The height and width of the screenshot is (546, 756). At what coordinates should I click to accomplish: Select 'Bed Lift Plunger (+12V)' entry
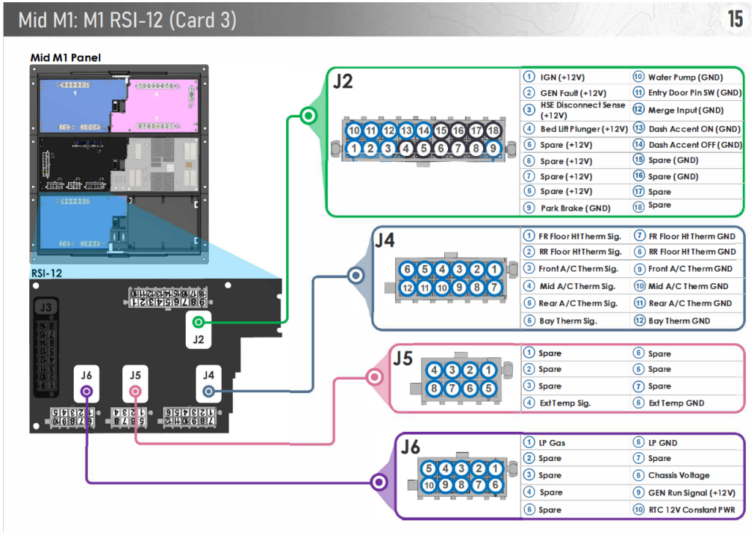tap(584, 129)
